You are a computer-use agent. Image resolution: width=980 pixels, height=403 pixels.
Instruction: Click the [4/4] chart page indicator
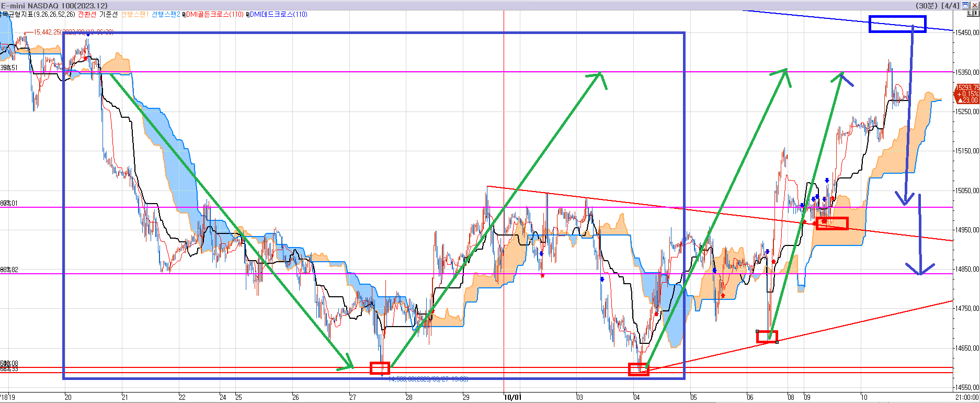pyautogui.click(x=950, y=5)
